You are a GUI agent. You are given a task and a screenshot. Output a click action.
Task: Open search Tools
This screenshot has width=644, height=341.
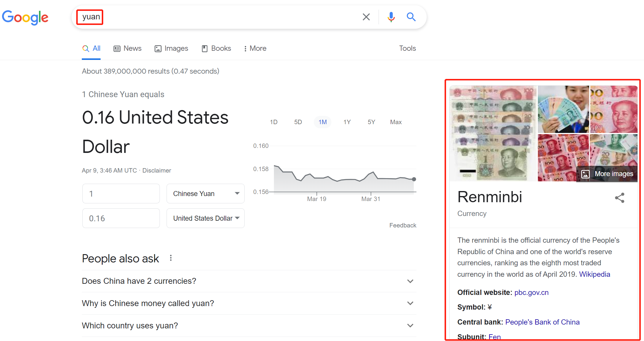pyautogui.click(x=407, y=48)
